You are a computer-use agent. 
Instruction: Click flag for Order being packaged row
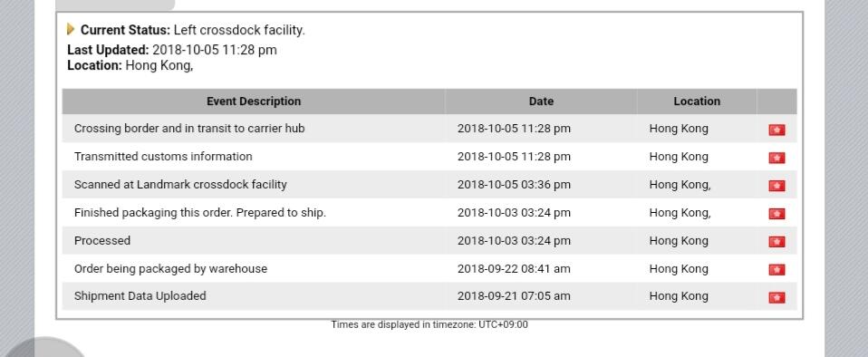coord(776,269)
